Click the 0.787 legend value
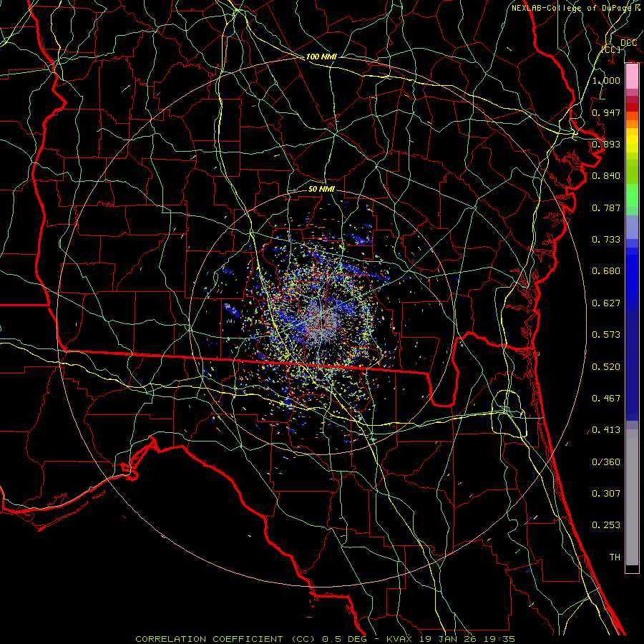644x644 pixels. pyautogui.click(x=606, y=208)
